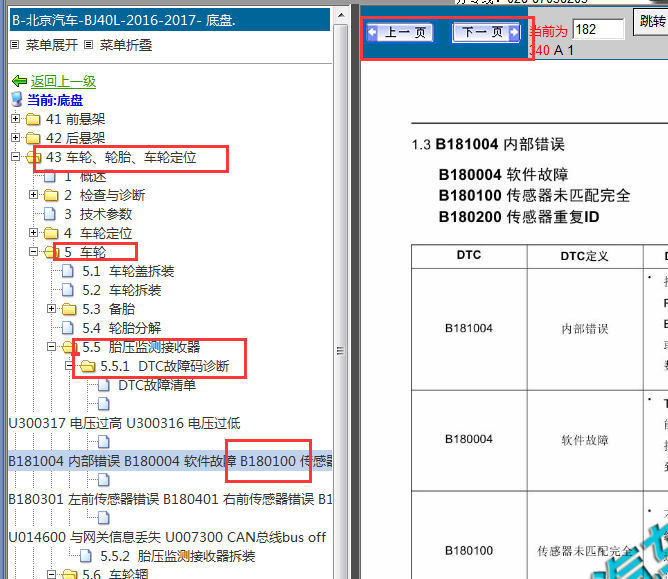Open 5.5.2 胎压监测接收器拆装 page
The width and height of the screenshot is (668, 579).
click(x=178, y=556)
